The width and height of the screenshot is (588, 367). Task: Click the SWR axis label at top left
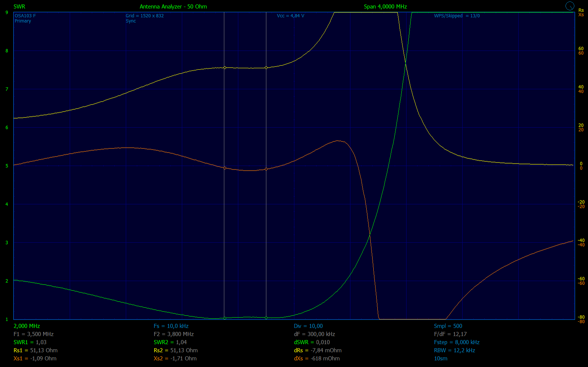19,7
